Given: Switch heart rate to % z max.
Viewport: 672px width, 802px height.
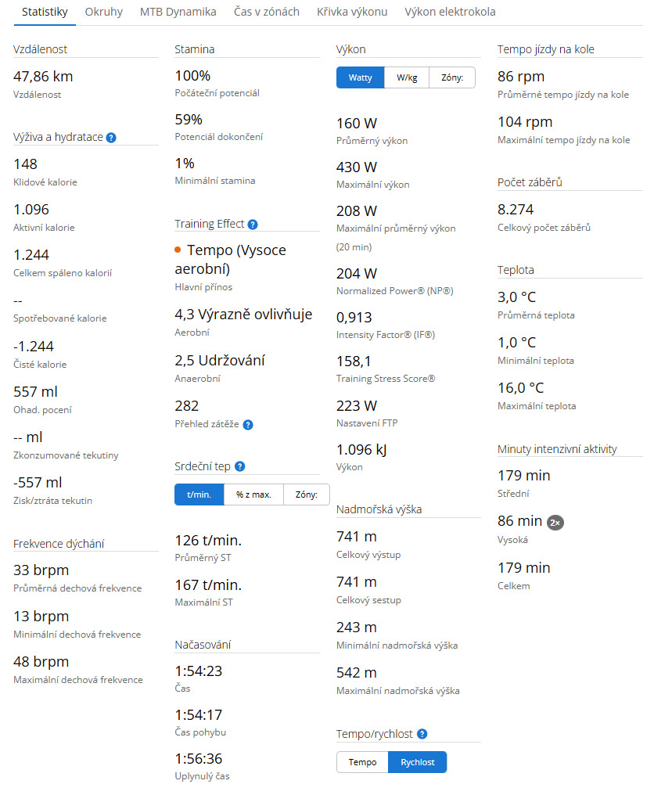Looking at the screenshot, I should pyautogui.click(x=253, y=495).
